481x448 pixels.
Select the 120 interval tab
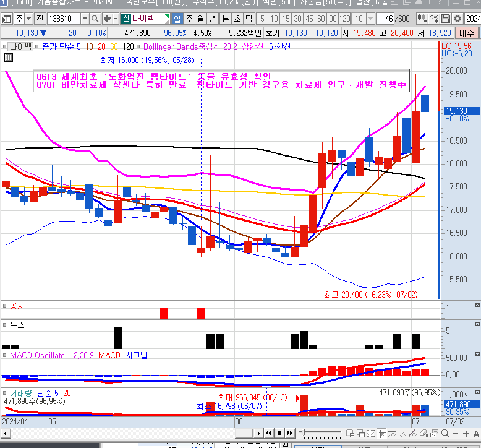tap(345, 19)
